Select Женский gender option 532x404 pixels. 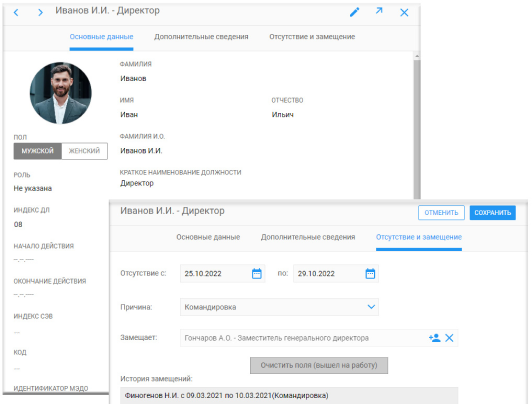coord(84,151)
